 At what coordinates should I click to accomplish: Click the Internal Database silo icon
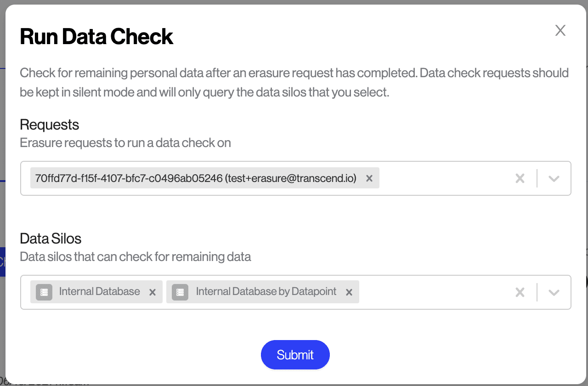[44, 292]
